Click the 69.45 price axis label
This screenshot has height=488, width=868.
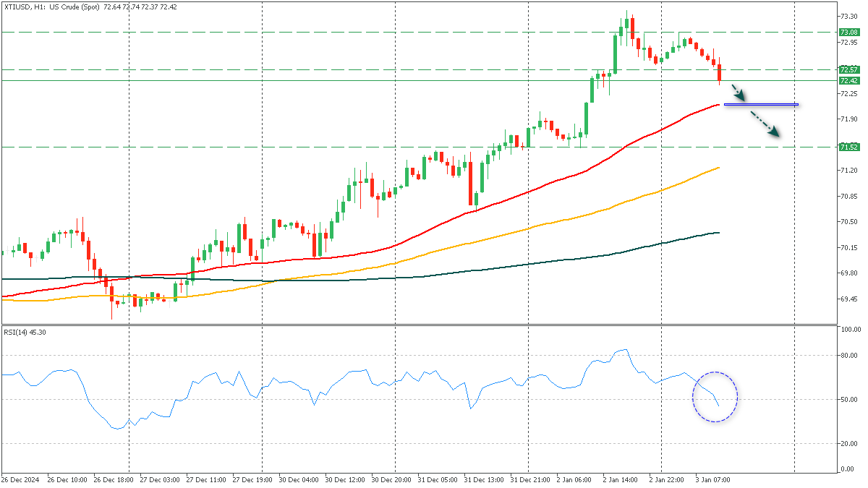coord(848,299)
